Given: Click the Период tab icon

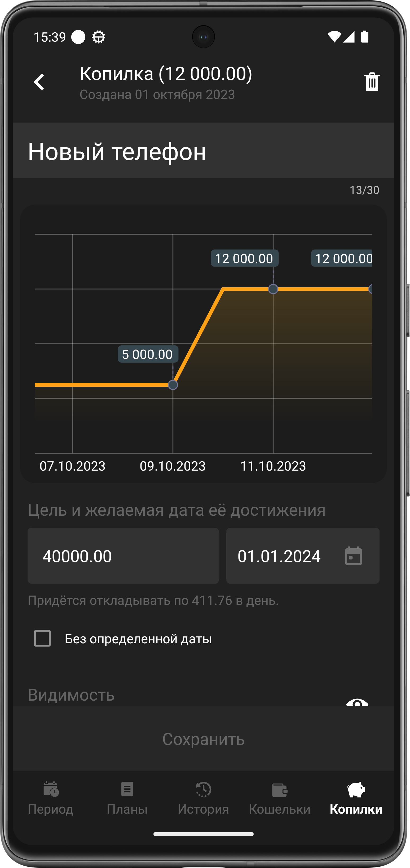Looking at the screenshot, I should pos(51,789).
